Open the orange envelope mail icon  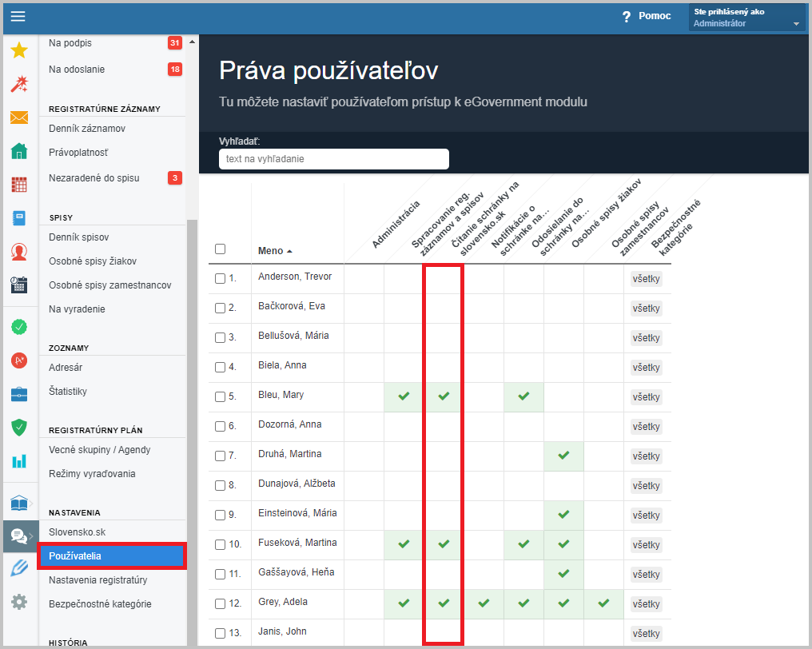[x=19, y=117]
